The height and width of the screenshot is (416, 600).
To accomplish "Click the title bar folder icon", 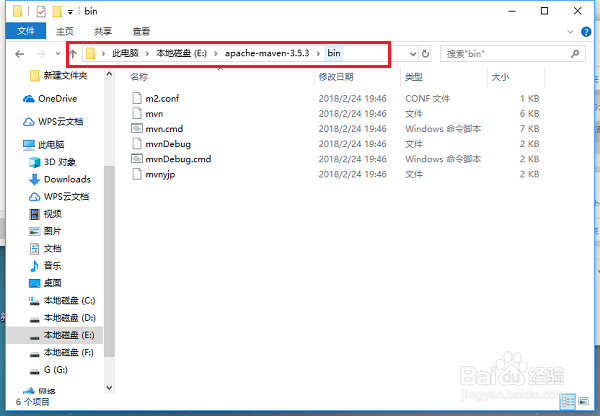I will [x=18, y=11].
